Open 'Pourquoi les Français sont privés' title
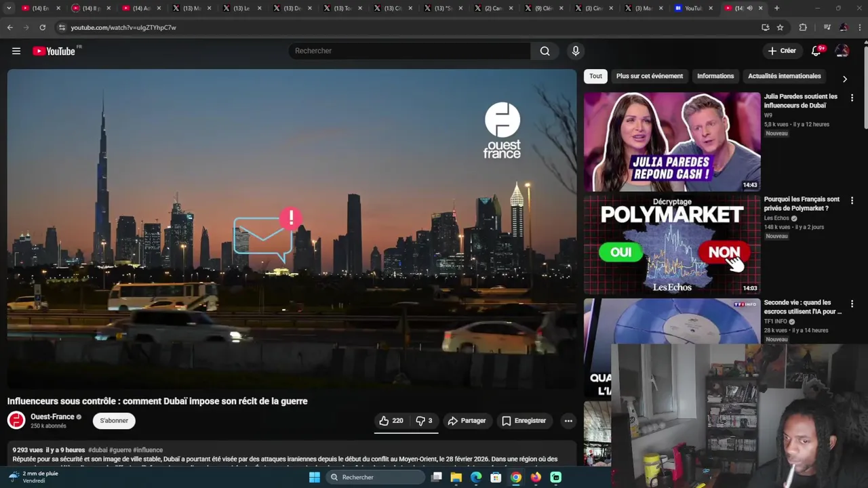The height and width of the screenshot is (488, 868). click(x=802, y=204)
